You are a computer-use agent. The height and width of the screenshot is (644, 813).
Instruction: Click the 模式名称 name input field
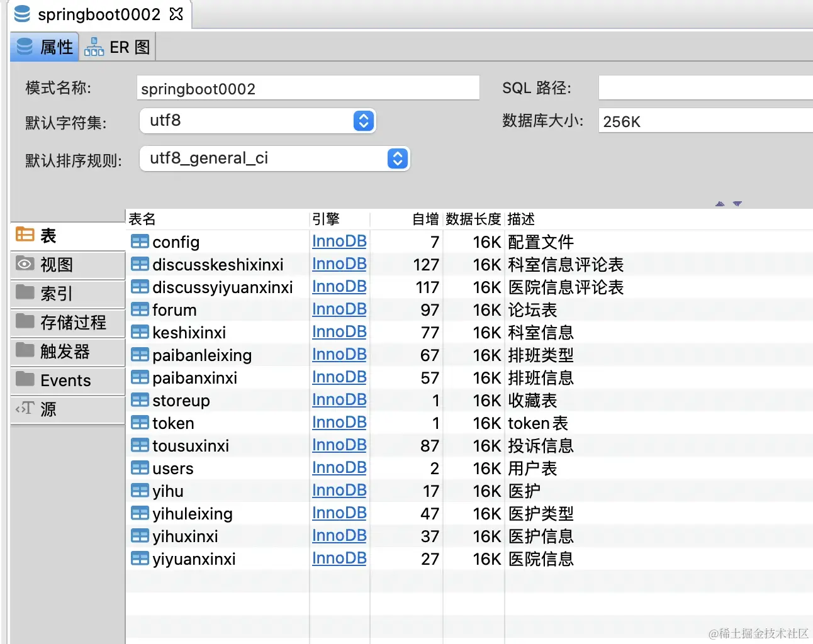(308, 87)
